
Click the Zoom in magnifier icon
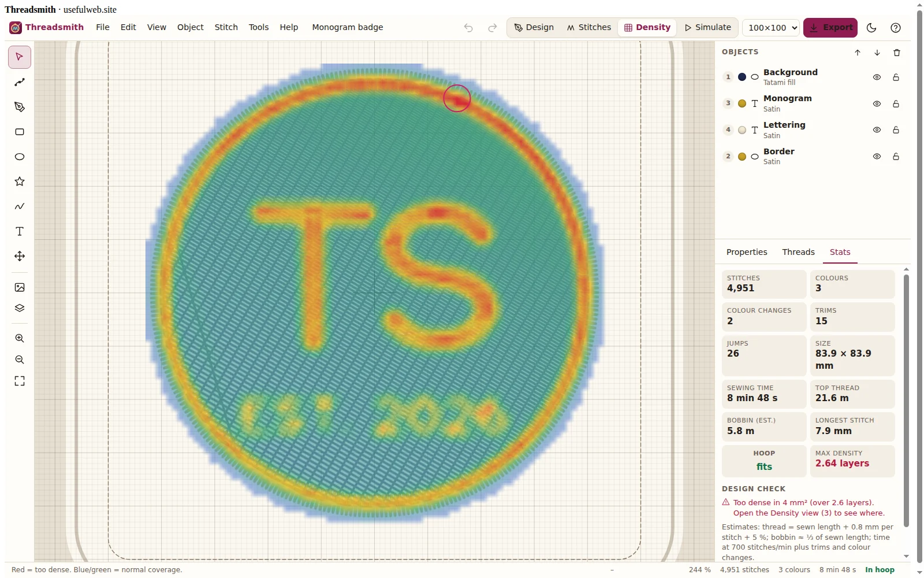click(20, 338)
